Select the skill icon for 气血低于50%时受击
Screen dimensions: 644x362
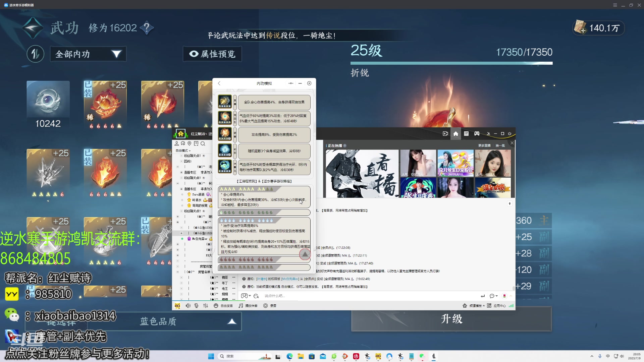point(225,167)
